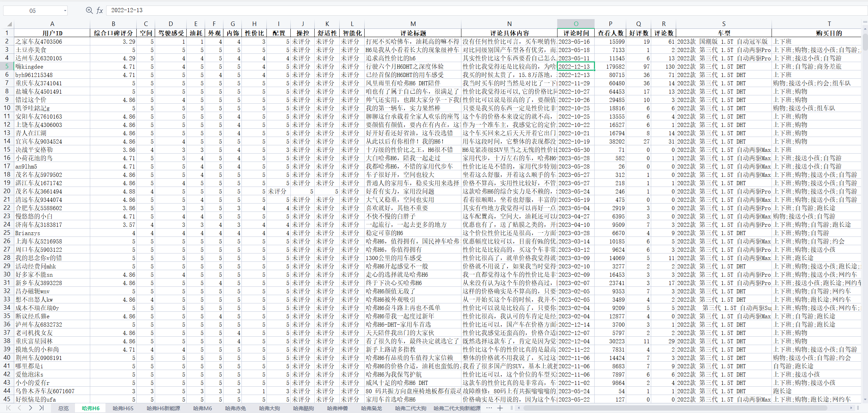The width and height of the screenshot is (868, 413).
Task: Click the Name Box showing O5
Action: click(x=33, y=11)
